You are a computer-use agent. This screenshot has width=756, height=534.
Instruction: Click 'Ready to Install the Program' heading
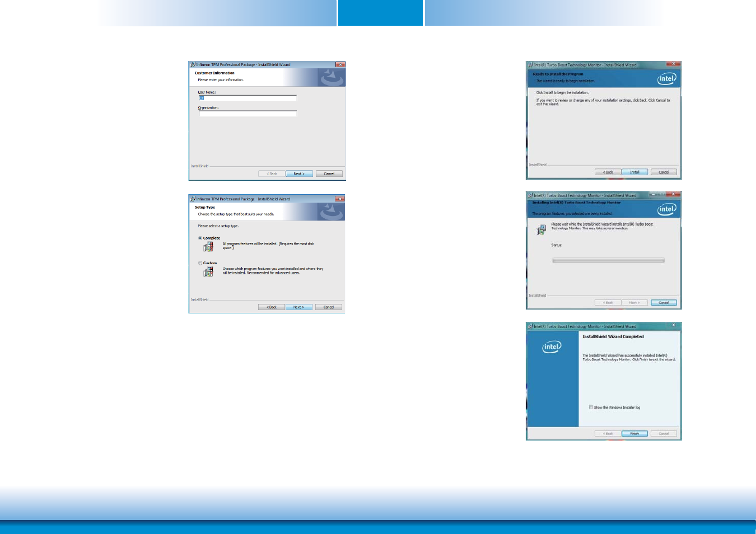pyautogui.click(x=558, y=74)
